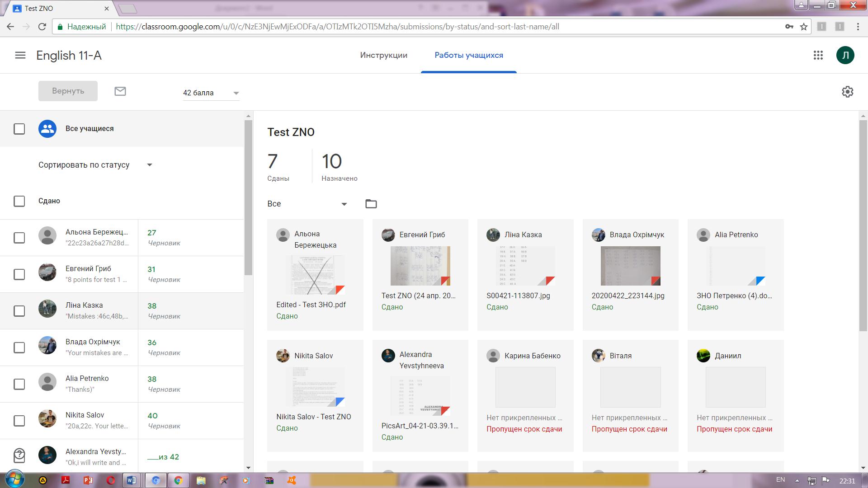This screenshot has width=868, height=488.
Task: Open the assignment Drive folder icon
Action: coord(371,204)
